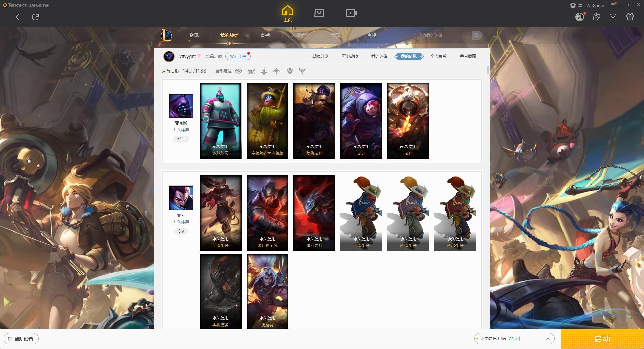Click the summoner profile icon beside vffyyght
The height and width of the screenshot is (349, 644).
[169, 56]
